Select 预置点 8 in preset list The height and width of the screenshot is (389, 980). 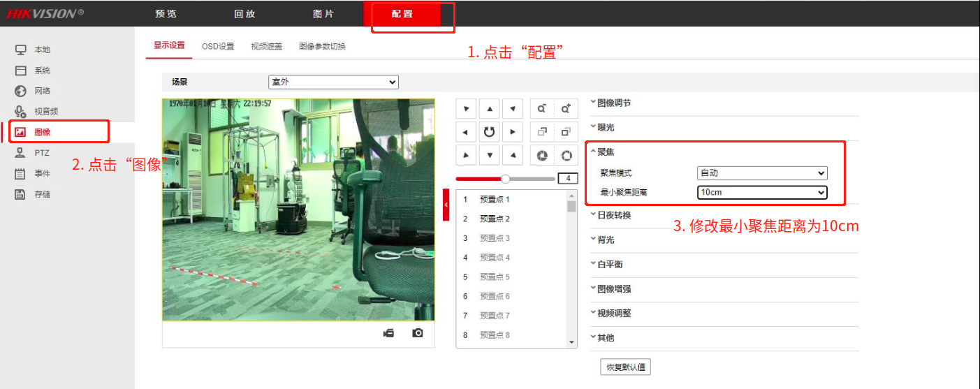point(512,335)
